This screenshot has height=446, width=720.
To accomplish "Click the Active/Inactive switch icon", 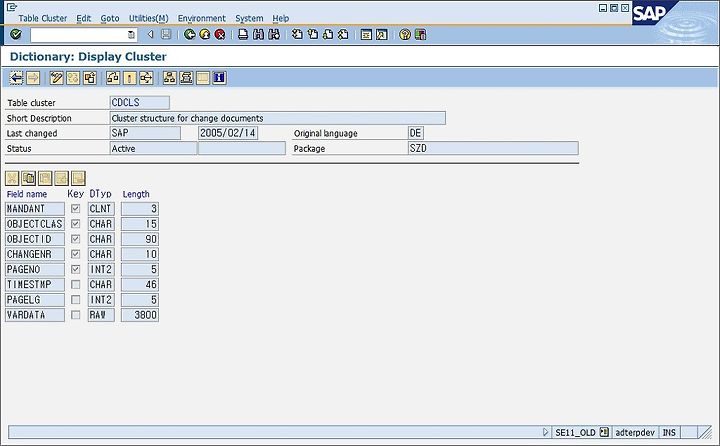I will tap(73, 78).
